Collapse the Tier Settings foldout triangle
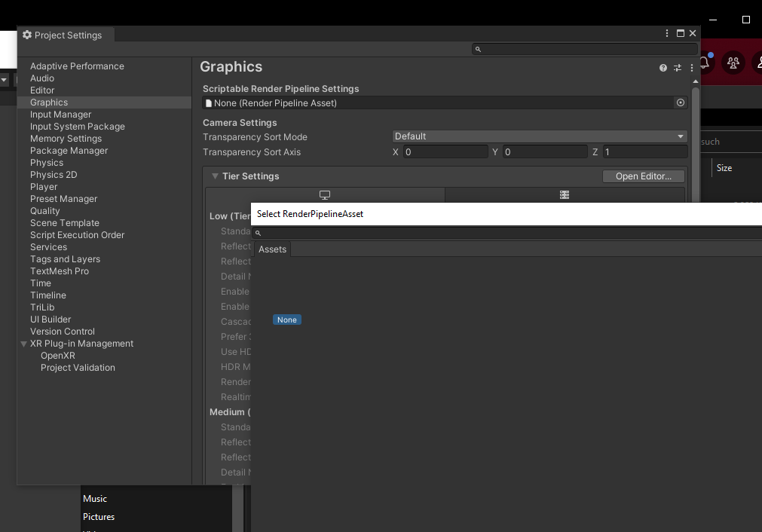 [215, 176]
